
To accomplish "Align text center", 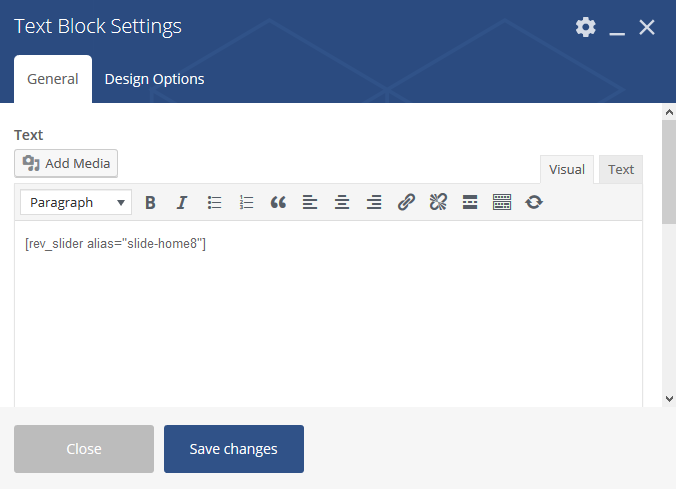I will click(x=342, y=202).
